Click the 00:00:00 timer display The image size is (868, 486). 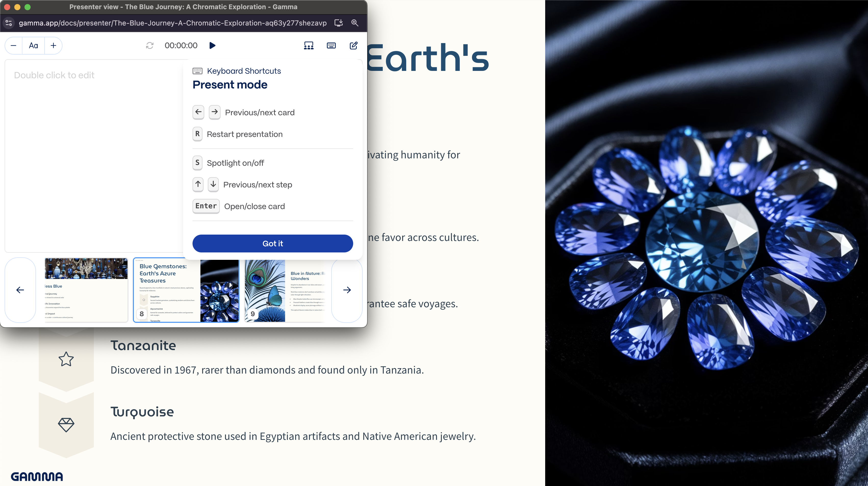[x=181, y=45]
